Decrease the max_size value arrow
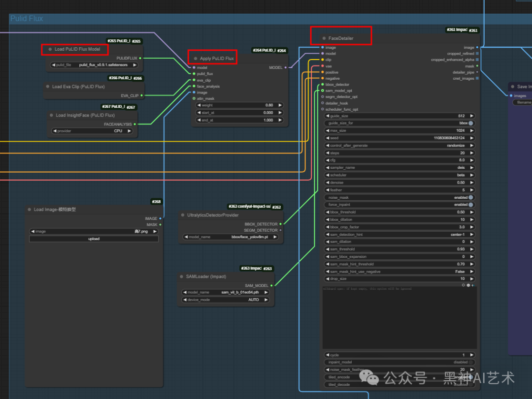Image resolution: width=532 pixels, height=399 pixels. (x=328, y=130)
